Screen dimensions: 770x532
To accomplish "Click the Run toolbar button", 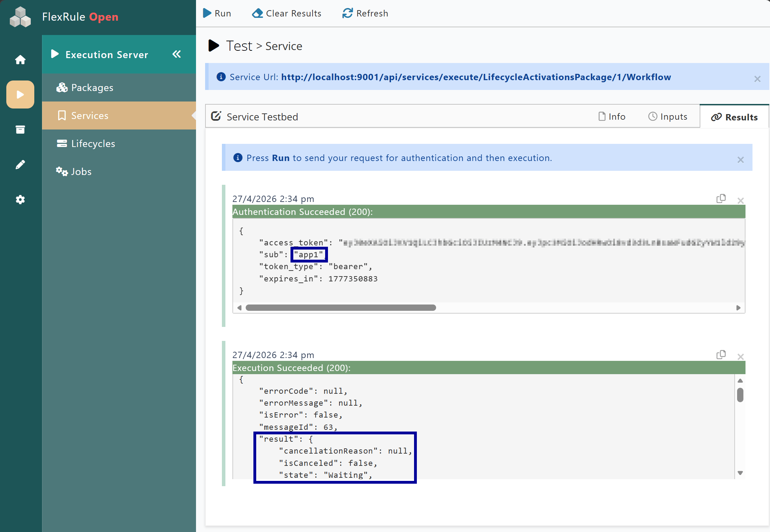I will [x=217, y=13].
